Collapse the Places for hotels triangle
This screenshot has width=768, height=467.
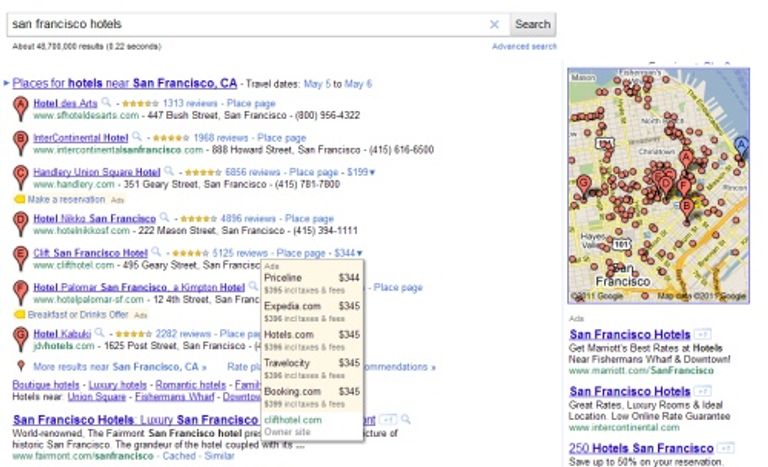click(x=6, y=83)
